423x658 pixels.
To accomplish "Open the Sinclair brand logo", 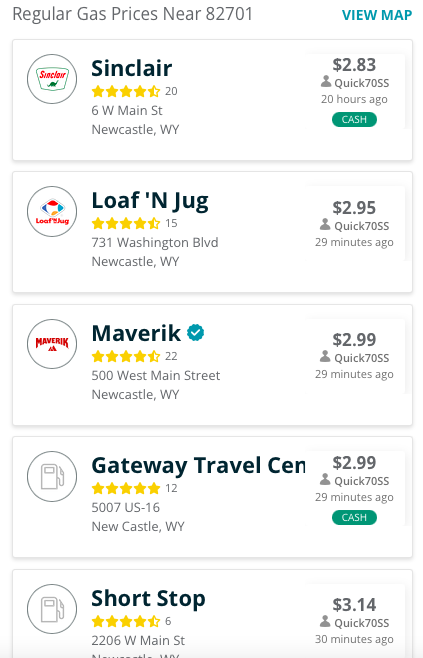I will (52, 79).
